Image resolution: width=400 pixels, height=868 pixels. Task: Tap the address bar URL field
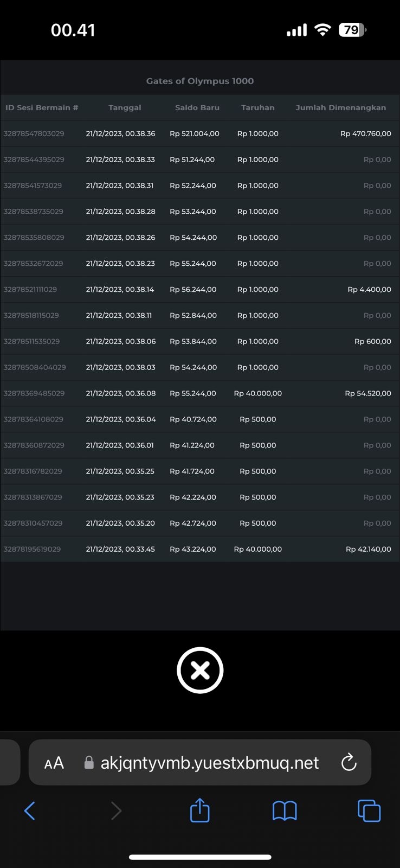210,763
